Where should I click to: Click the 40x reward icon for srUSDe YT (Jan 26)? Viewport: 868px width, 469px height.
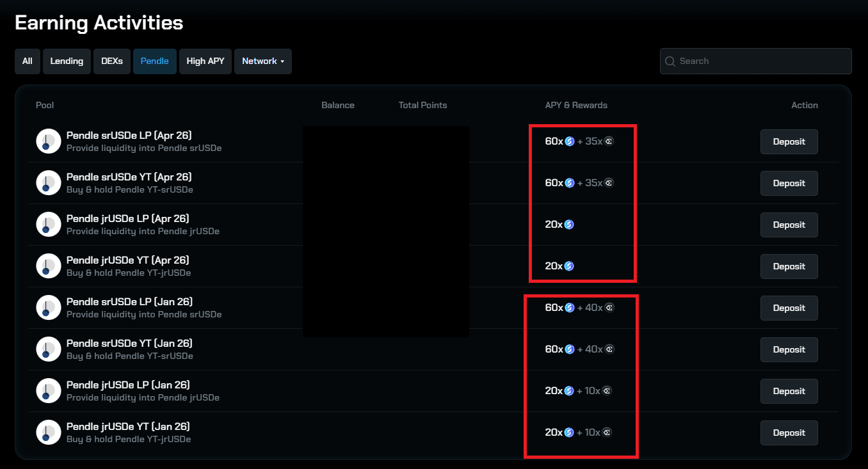pos(609,349)
